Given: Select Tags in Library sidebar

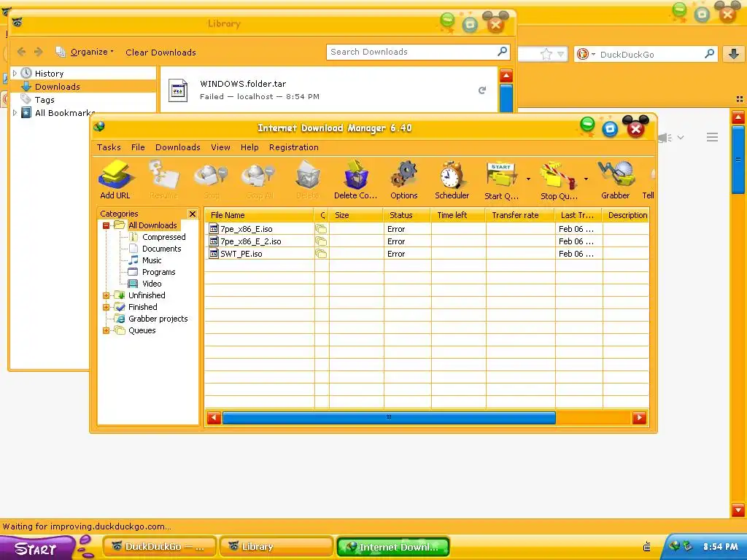Looking at the screenshot, I should [44, 100].
